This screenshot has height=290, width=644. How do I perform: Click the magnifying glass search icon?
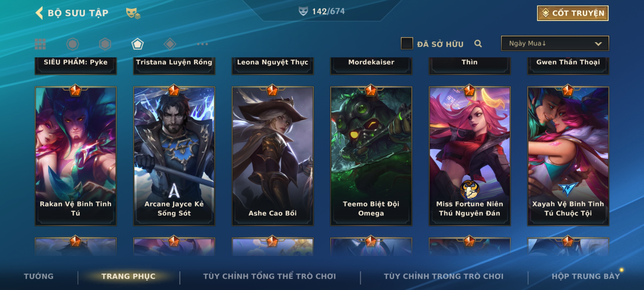click(478, 44)
